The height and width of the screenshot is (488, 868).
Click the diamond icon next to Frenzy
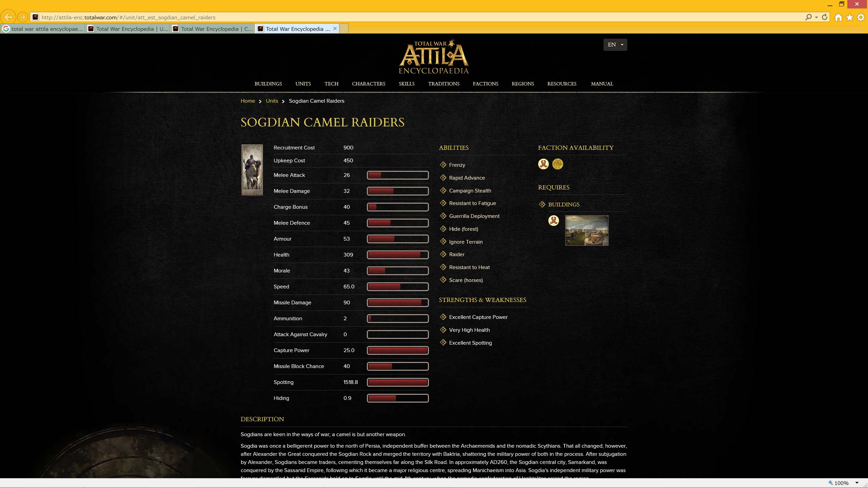[x=443, y=165]
